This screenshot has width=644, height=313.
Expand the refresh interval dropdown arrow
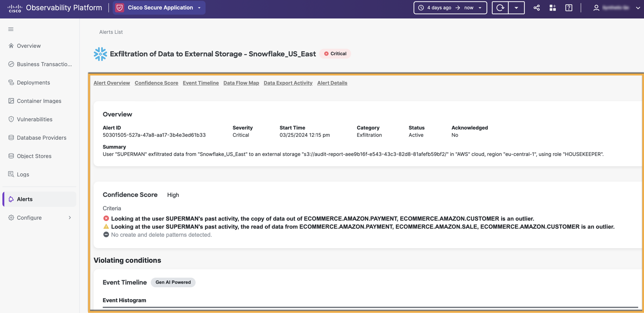pos(516,8)
